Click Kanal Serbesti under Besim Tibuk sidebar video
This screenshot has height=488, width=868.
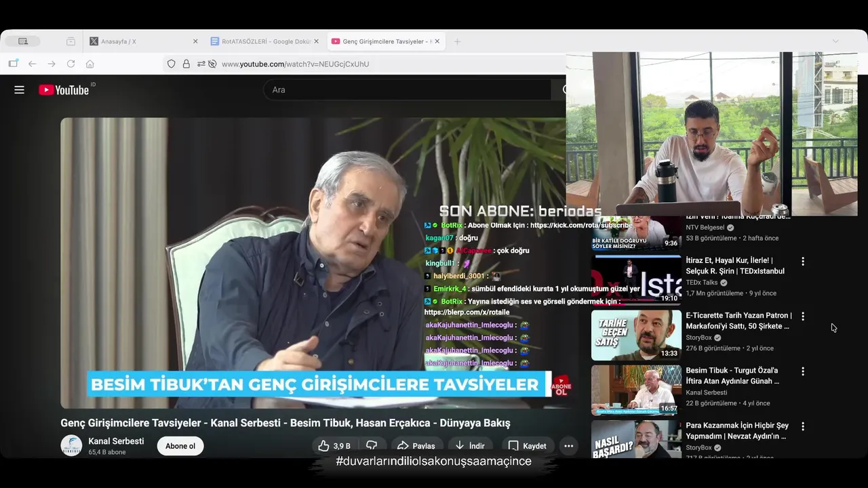(x=706, y=392)
